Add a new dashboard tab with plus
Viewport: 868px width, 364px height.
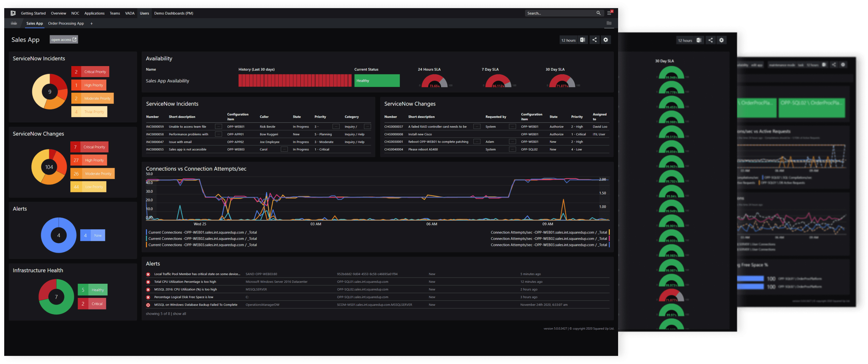(x=91, y=24)
